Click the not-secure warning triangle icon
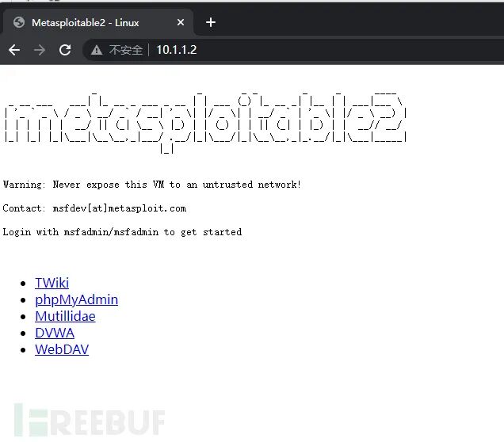The height and width of the screenshot is (442, 504). (x=97, y=50)
